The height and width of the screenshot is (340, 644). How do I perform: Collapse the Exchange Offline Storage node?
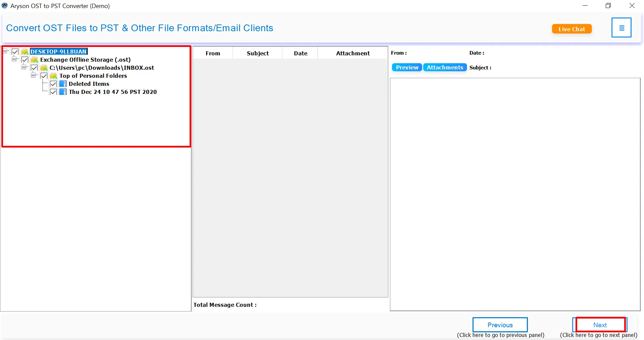(x=14, y=59)
